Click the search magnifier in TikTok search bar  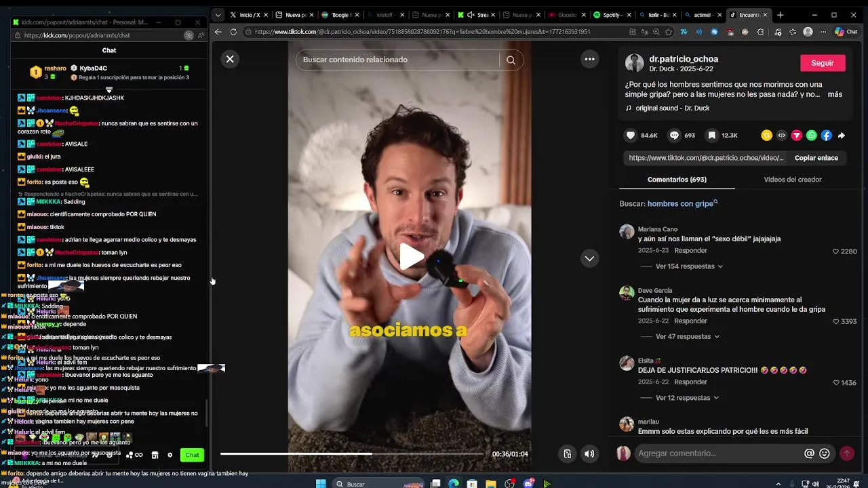click(x=511, y=60)
